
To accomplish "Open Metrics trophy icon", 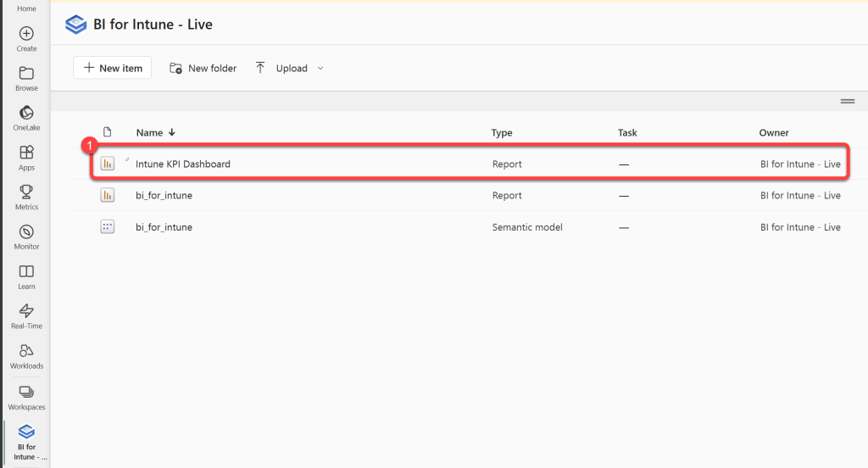I will pyautogui.click(x=26, y=192).
